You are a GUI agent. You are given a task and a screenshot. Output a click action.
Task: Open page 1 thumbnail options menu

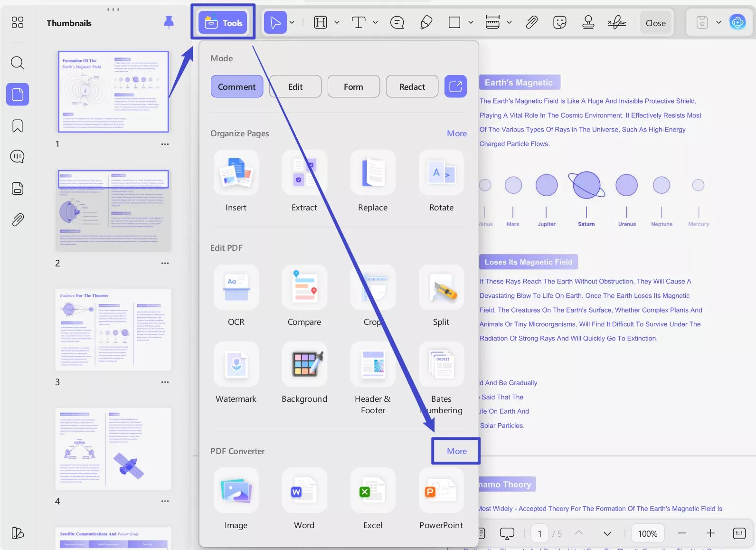[x=165, y=144]
